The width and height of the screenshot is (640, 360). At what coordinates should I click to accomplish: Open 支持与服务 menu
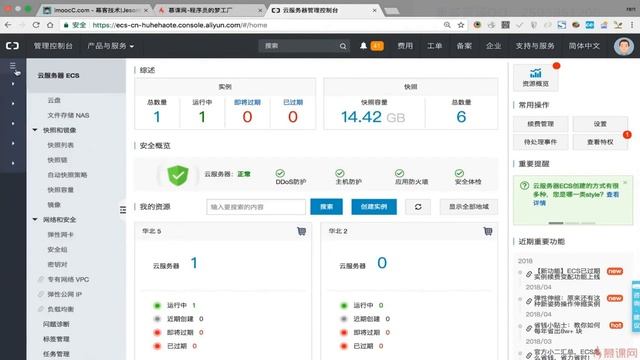(535, 46)
